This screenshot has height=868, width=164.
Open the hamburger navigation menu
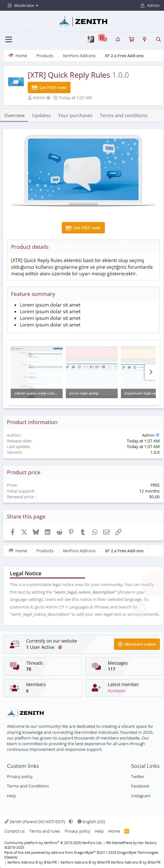point(9,39)
